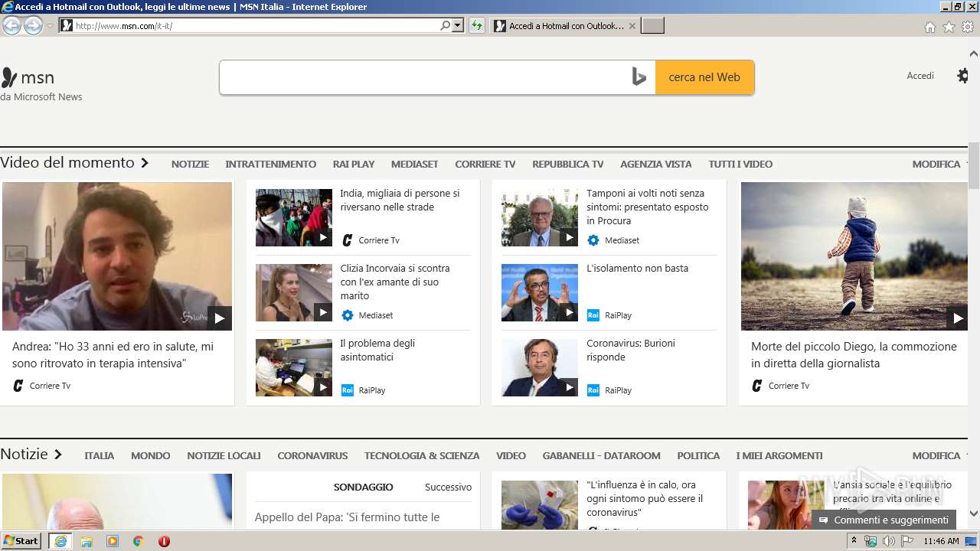Close the Accedi a Hotmail tab

pyautogui.click(x=632, y=26)
